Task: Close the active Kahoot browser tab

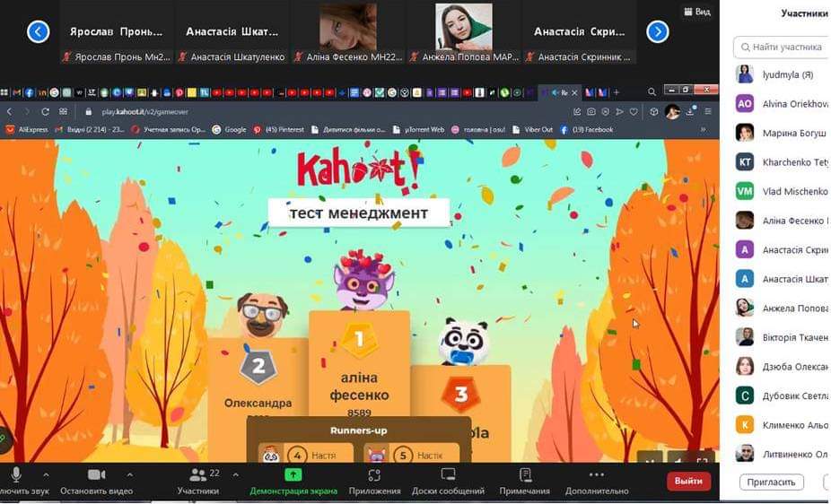Action: [574, 92]
